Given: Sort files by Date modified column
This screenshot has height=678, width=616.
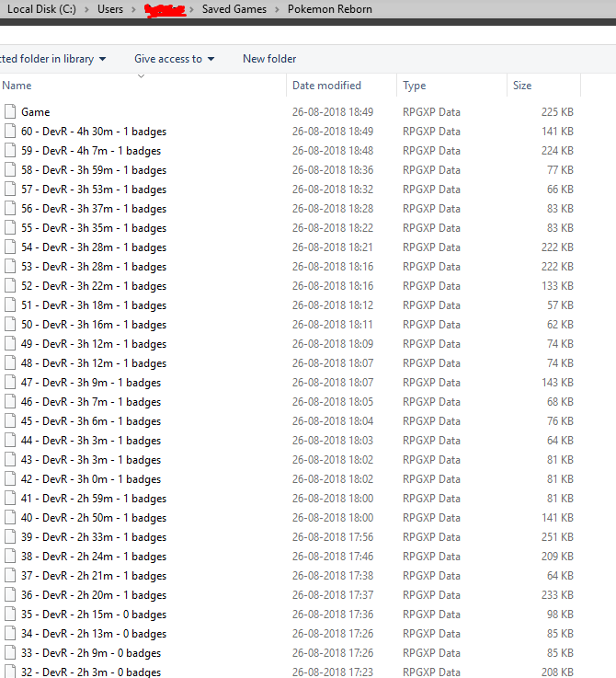Looking at the screenshot, I should tap(341, 86).
